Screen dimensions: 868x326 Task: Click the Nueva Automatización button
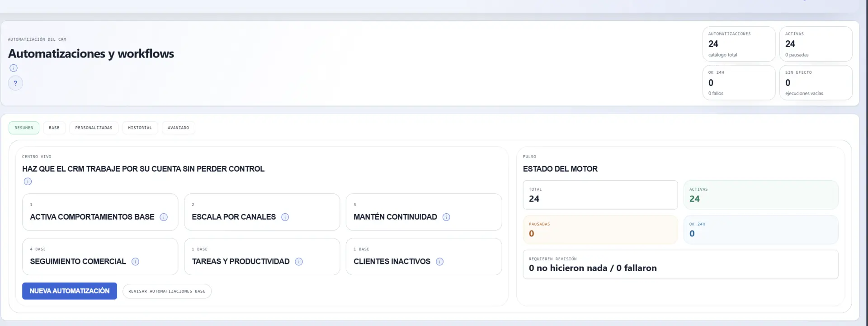(70, 291)
